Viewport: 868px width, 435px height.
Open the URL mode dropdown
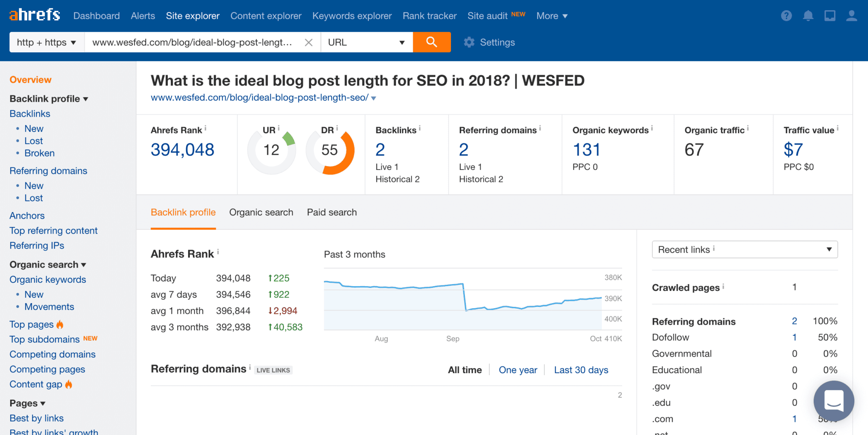(x=367, y=42)
